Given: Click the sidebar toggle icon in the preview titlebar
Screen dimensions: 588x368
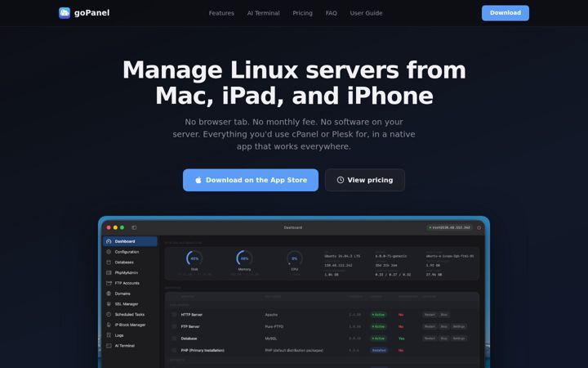Looking at the screenshot, I should coord(134,227).
